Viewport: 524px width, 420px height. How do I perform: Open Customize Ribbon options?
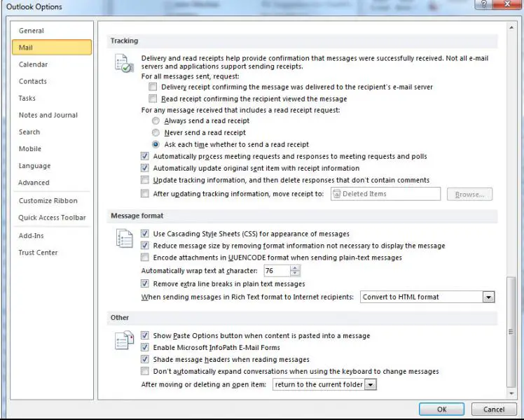click(51, 201)
